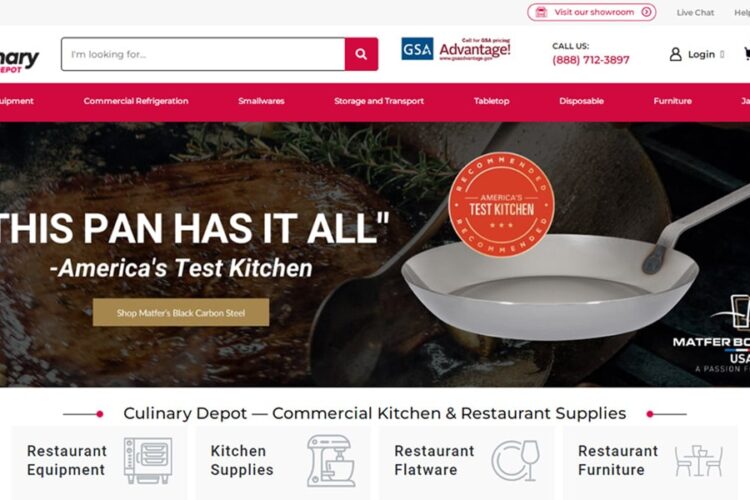Click the I'm looking for search field
Screen dimensions: 750x500
(203, 54)
